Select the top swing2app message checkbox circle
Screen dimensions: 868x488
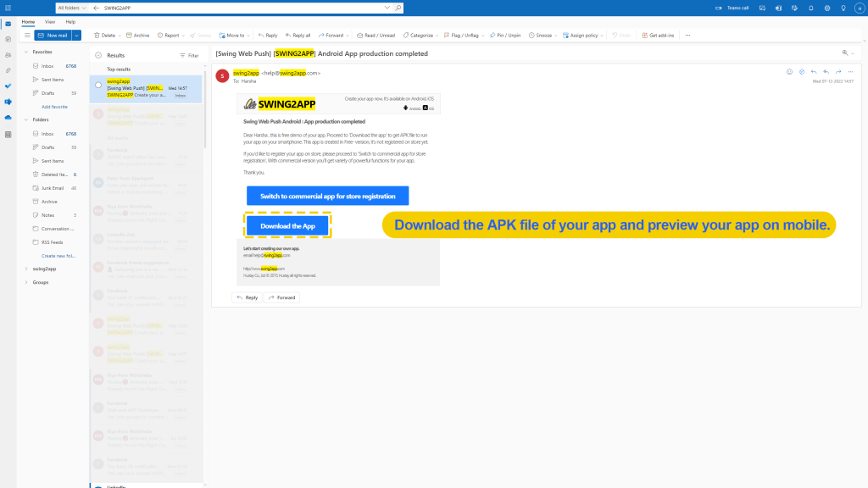coord(98,86)
